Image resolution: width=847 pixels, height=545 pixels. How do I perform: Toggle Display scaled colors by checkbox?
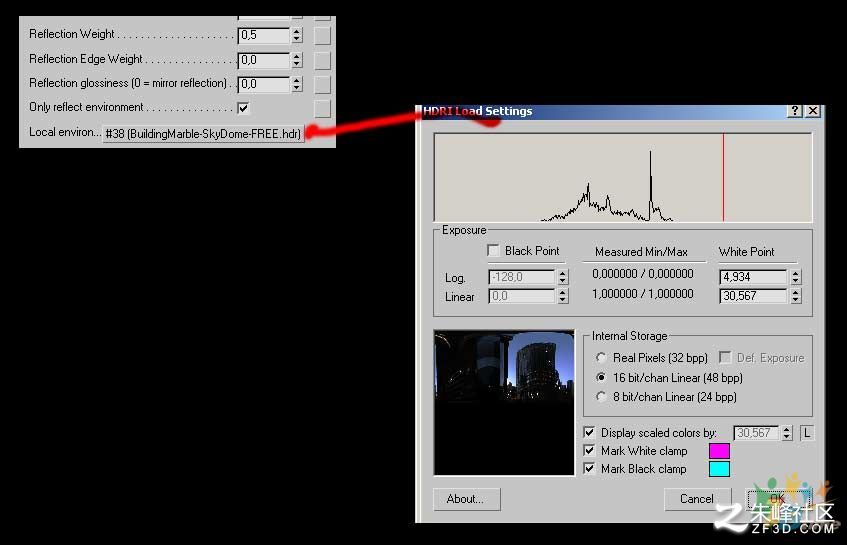tap(589, 432)
